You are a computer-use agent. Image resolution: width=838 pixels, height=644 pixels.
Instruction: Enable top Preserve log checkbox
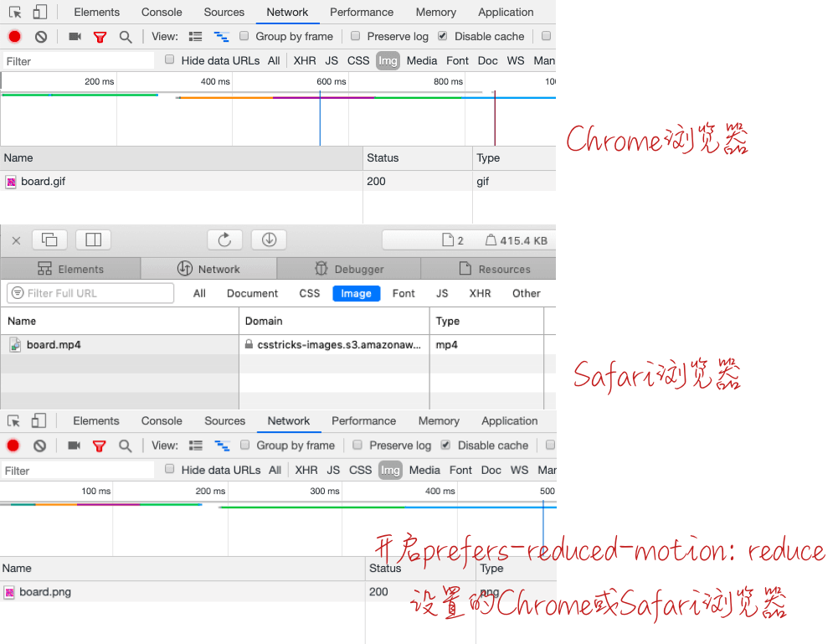point(356,36)
